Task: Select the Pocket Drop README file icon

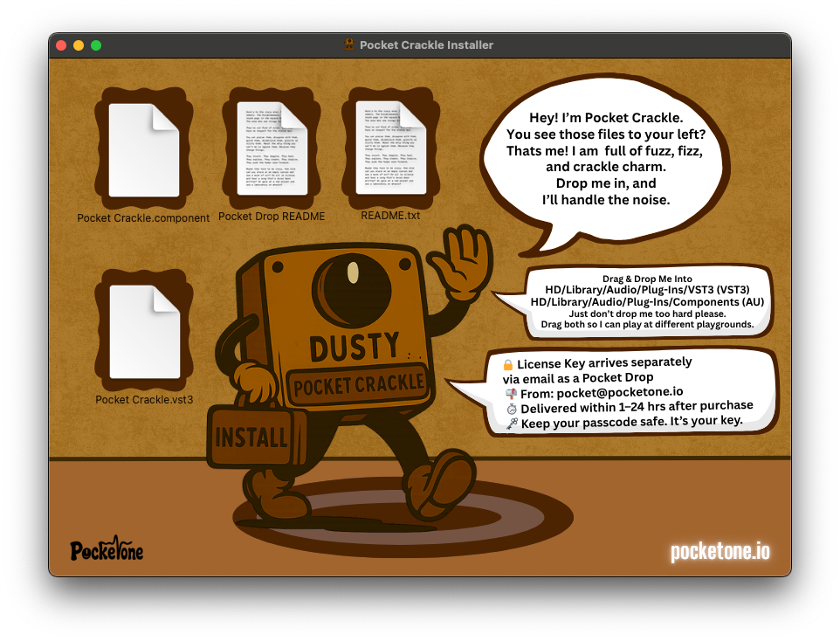Action: (x=272, y=148)
